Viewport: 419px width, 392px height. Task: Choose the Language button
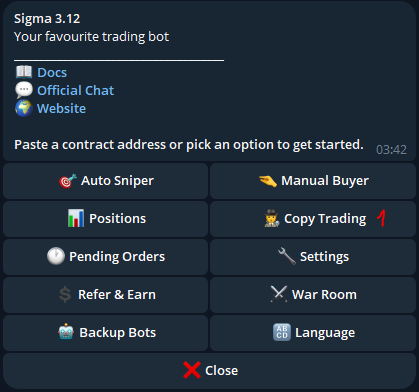click(x=313, y=333)
